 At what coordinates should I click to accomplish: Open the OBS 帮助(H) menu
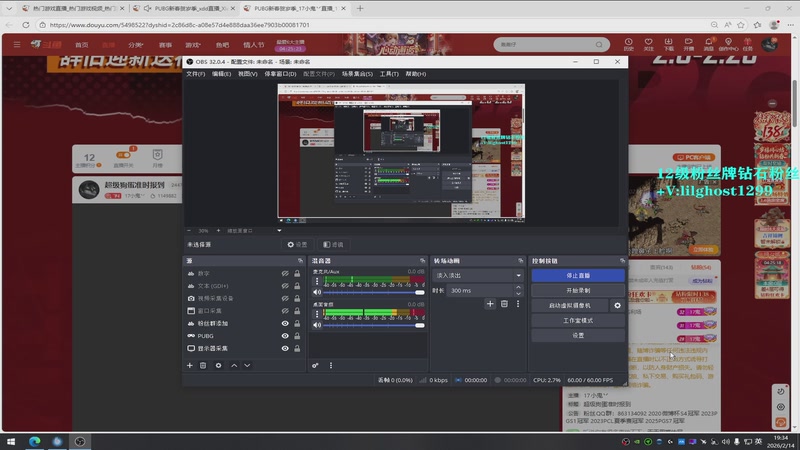(x=416, y=74)
